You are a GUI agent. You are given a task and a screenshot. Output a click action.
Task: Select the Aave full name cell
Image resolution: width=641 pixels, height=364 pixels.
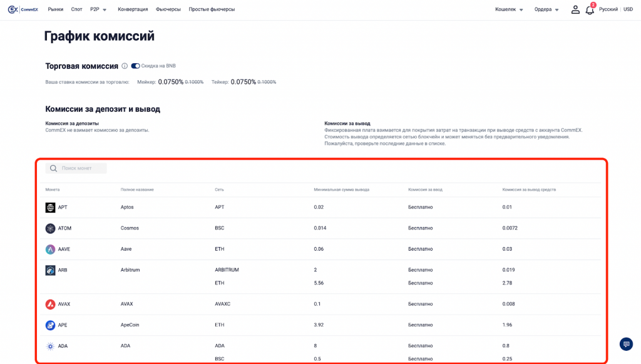126,249
